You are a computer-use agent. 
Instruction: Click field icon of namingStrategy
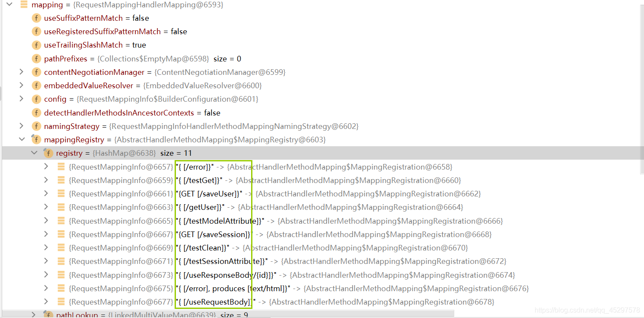point(36,126)
